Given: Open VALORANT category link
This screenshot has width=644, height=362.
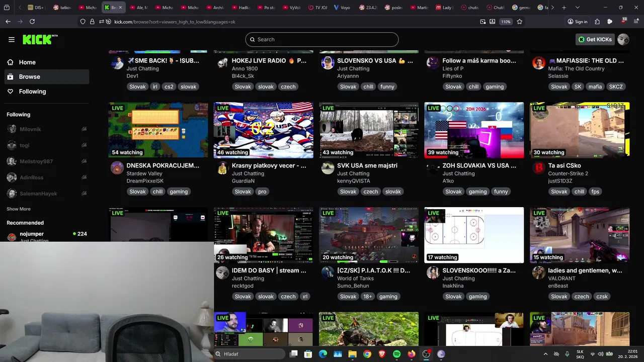Looking at the screenshot, I should 562,279.
